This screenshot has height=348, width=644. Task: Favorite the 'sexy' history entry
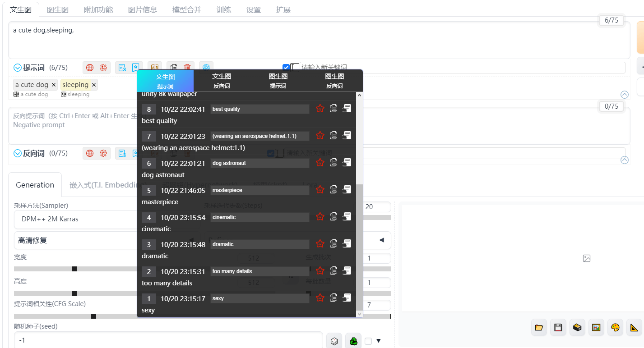click(320, 298)
